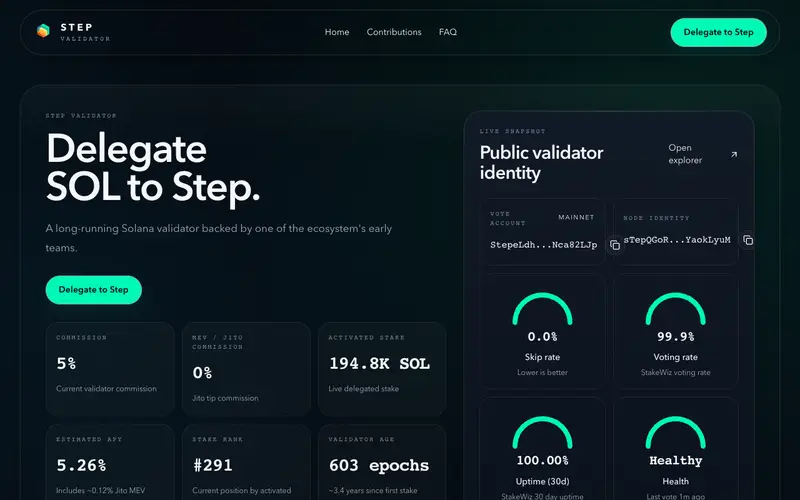Click the Current validator commission caption
800x500 pixels.
(x=106, y=389)
